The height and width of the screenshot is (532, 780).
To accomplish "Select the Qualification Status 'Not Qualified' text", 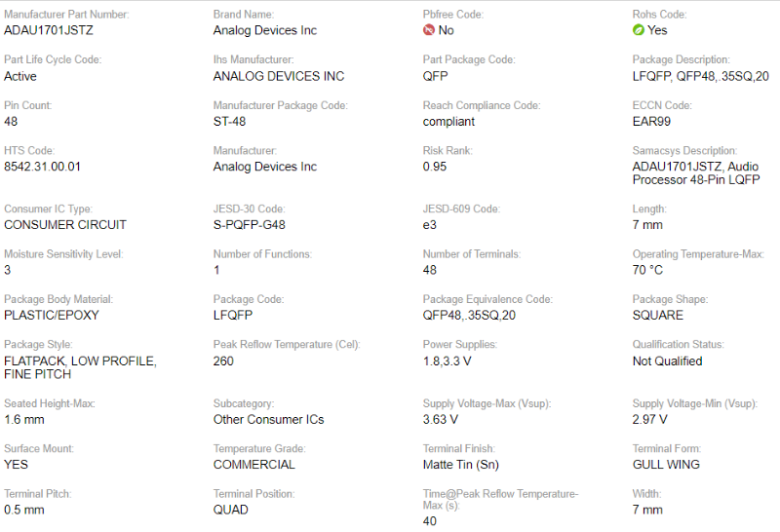I will click(667, 361).
